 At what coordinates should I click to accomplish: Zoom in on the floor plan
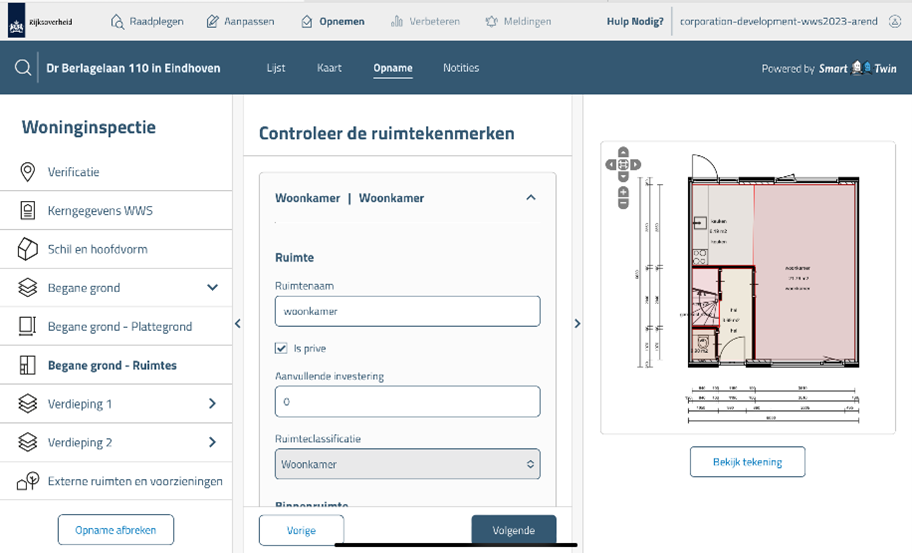(x=623, y=190)
